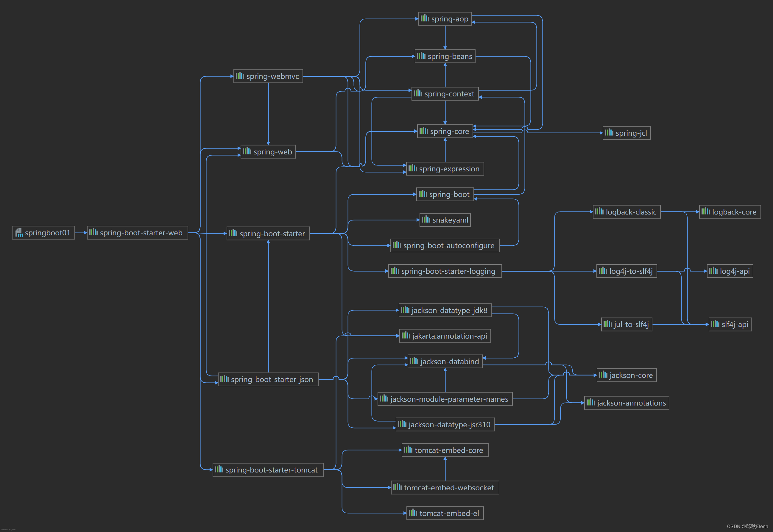Image resolution: width=773 pixels, height=532 pixels.
Task: Select the 'spring-beans' label
Action: click(x=450, y=57)
